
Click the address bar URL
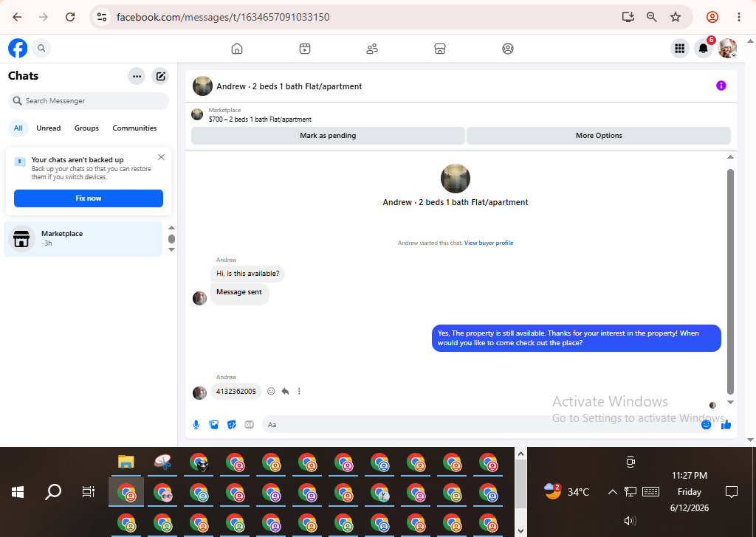(223, 18)
